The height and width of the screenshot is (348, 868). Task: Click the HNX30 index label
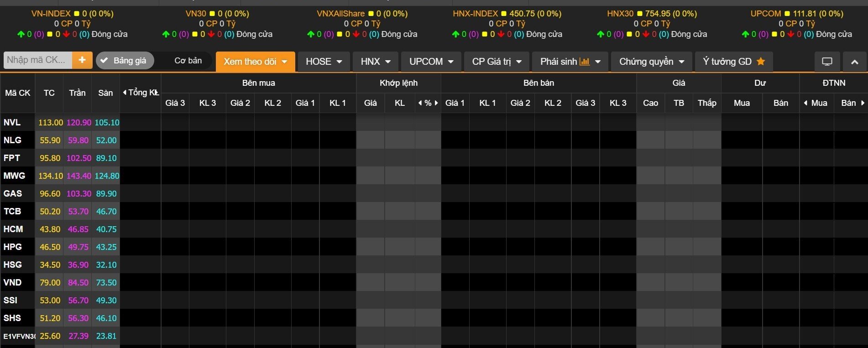pyautogui.click(x=620, y=14)
